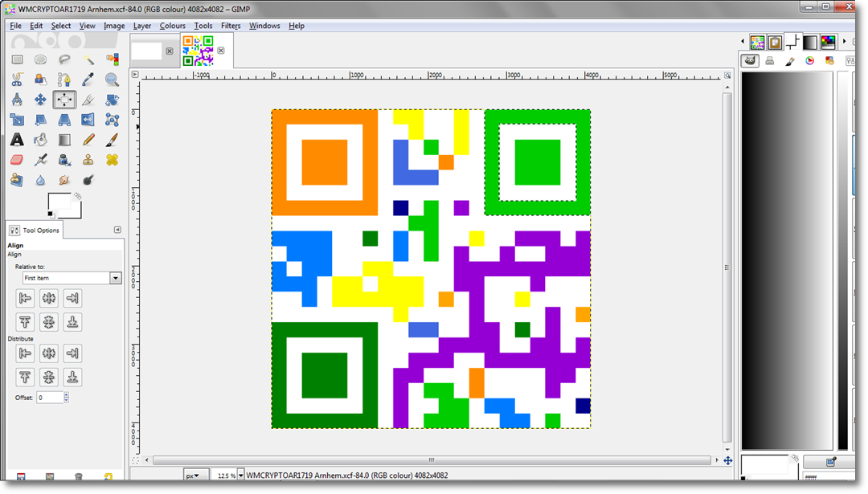Select the Pencil tool
This screenshot has width=868, height=494.
[x=88, y=140]
